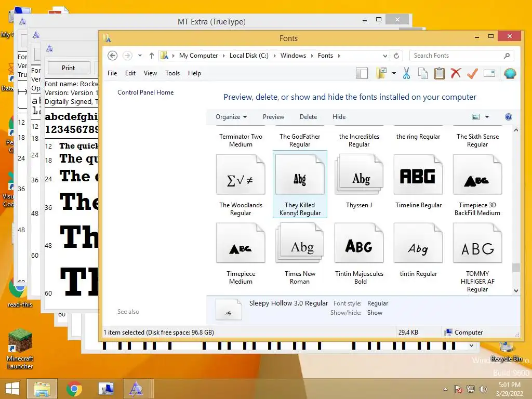Open the File menu
This screenshot has width=532, height=399.
point(112,73)
